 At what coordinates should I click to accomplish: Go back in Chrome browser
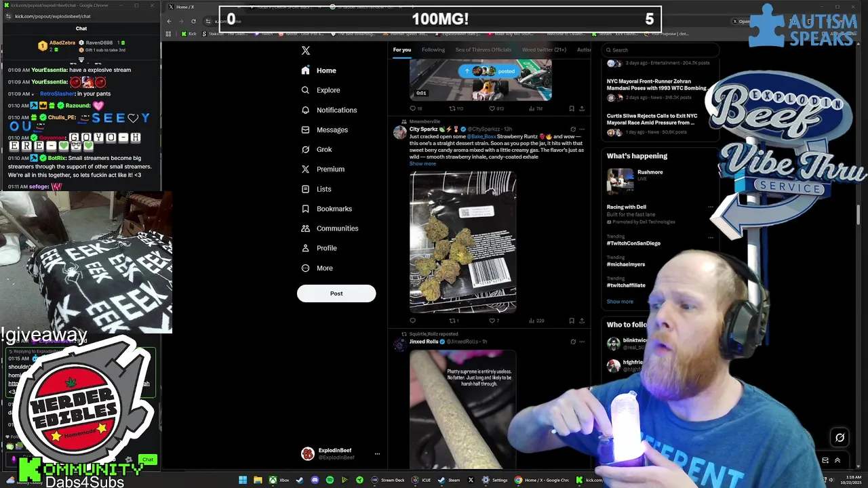coord(169,21)
